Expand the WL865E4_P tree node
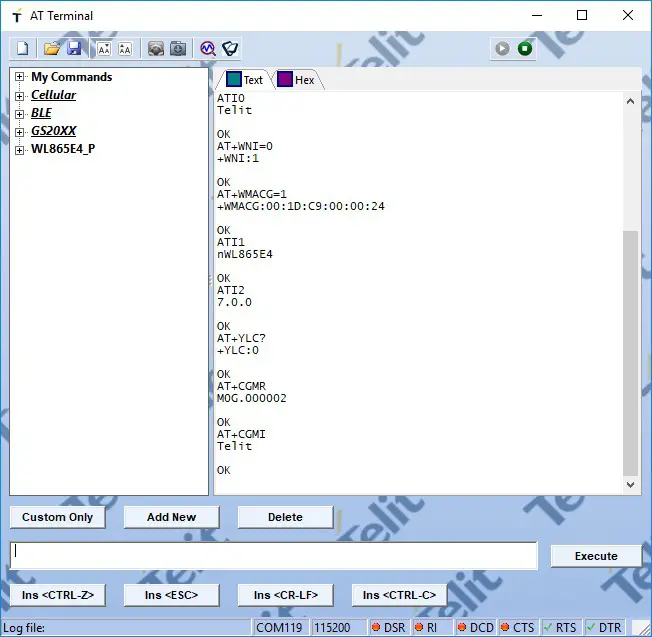The image size is (652, 637). pyautogui.click(x=19, y=150)
